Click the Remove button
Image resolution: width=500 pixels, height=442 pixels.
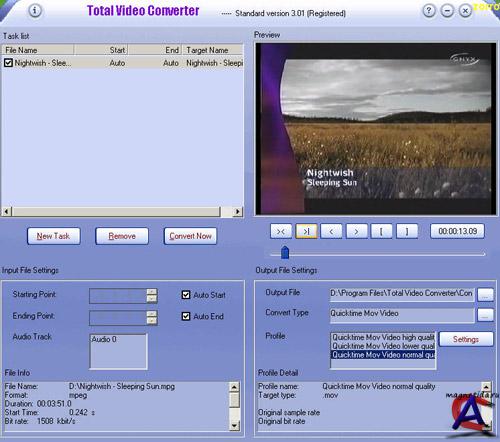tap(122, 236)
